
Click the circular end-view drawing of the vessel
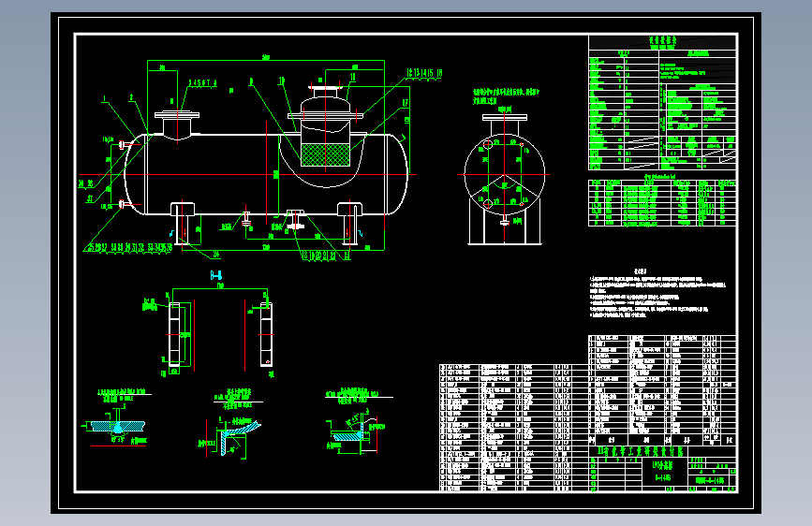pyautogui.click(x=505, y=175)
